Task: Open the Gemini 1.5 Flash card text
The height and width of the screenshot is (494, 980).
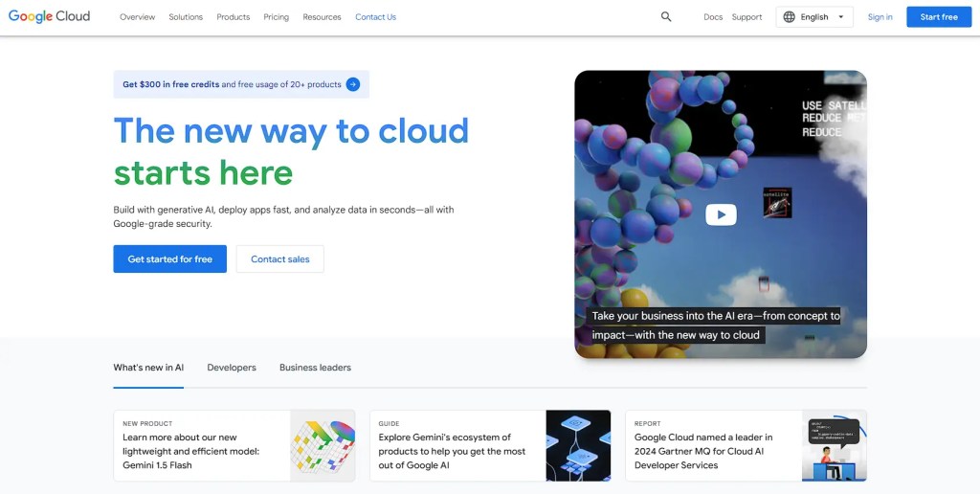Action: pos(190,452)
